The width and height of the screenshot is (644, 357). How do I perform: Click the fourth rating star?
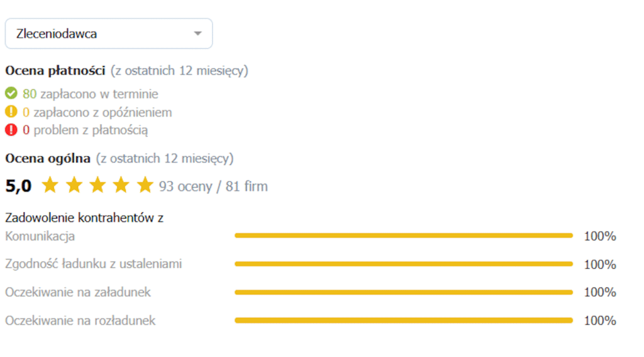(121, 185)
